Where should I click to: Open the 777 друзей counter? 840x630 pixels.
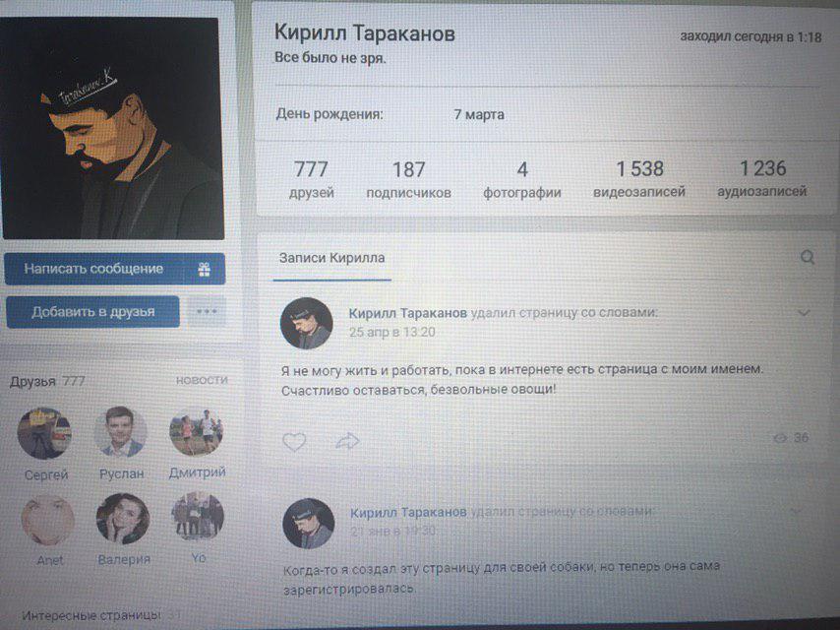point(311,179)
